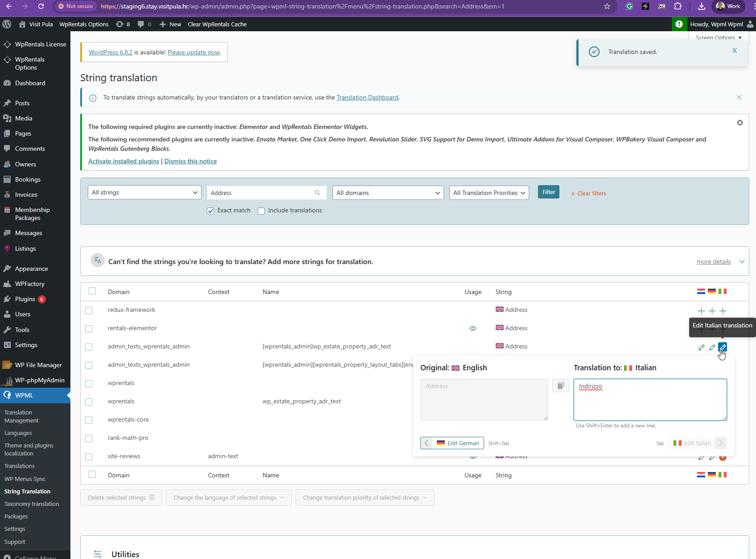Click the search magnifier icon in Address field
This screenshot has width=756, height=559.
[317, 193]
